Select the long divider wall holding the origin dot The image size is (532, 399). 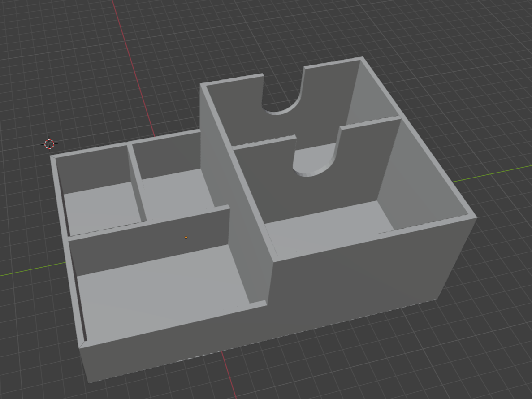coord(149,243)
